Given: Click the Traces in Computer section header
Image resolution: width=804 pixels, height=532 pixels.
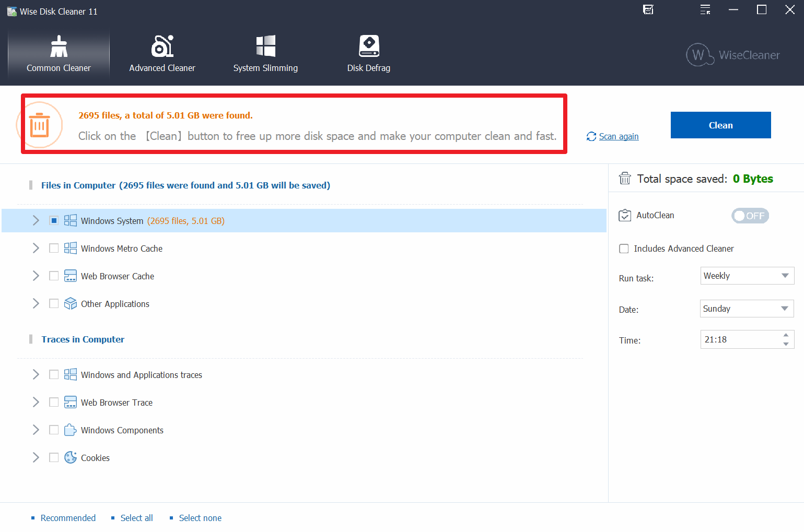Looking at the screenshot, I should (x=83, y=339).
